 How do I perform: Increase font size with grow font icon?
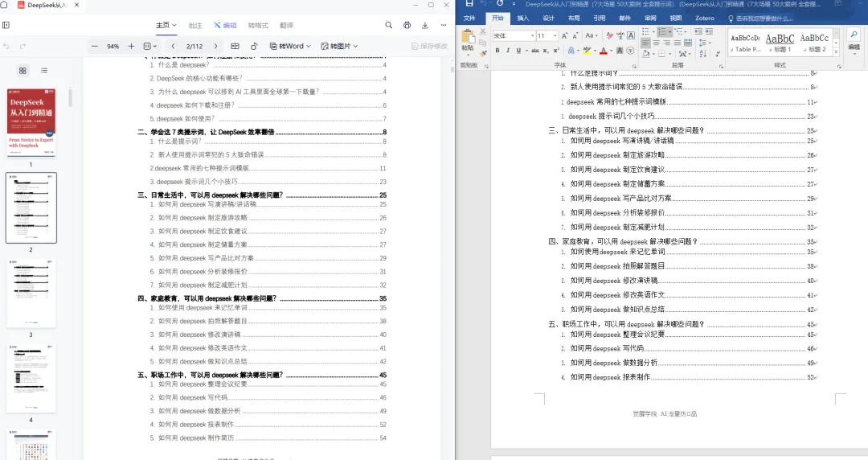[x=565, y=35]
